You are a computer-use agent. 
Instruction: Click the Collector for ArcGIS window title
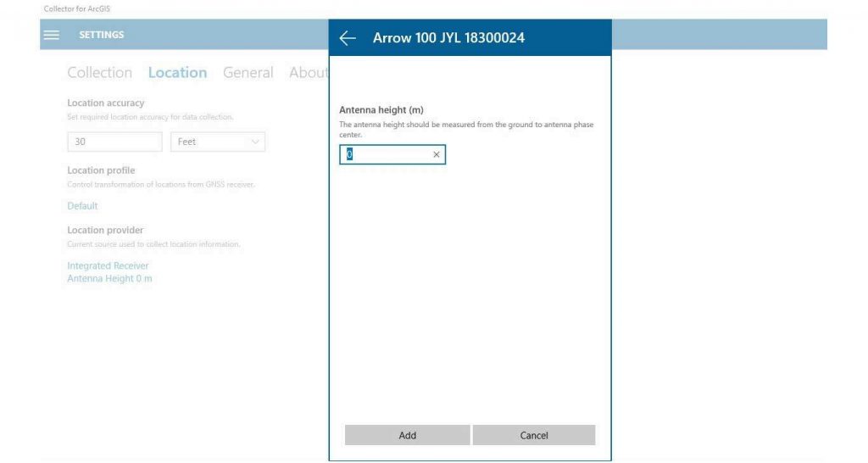tap(77, 8)
